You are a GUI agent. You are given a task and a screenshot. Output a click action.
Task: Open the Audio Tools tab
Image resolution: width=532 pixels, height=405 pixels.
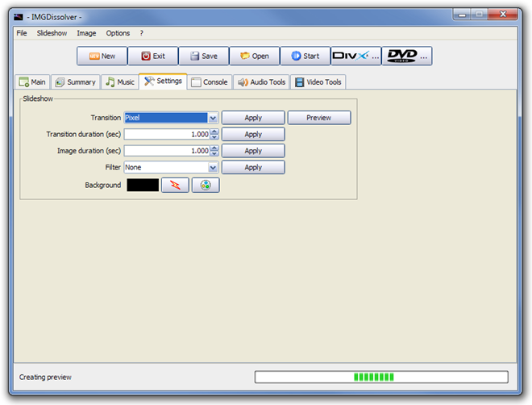261,82
